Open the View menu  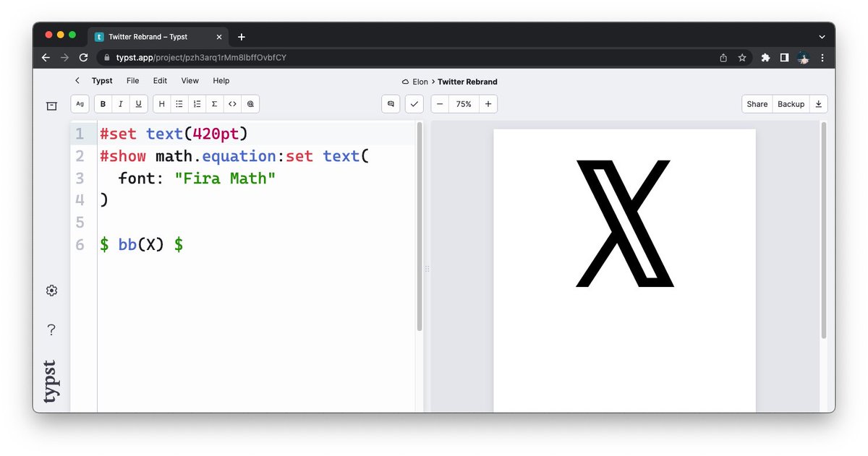point(190,81)
